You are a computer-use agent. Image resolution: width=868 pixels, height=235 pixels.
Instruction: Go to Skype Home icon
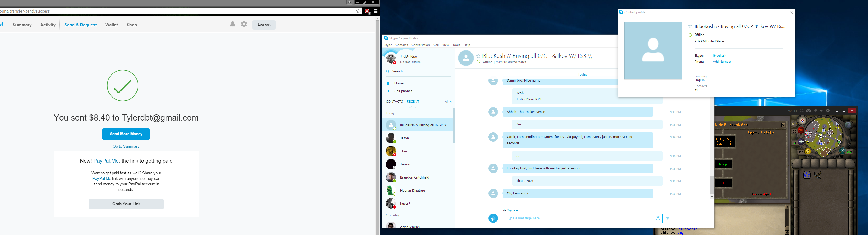click(x=388, y=83)
